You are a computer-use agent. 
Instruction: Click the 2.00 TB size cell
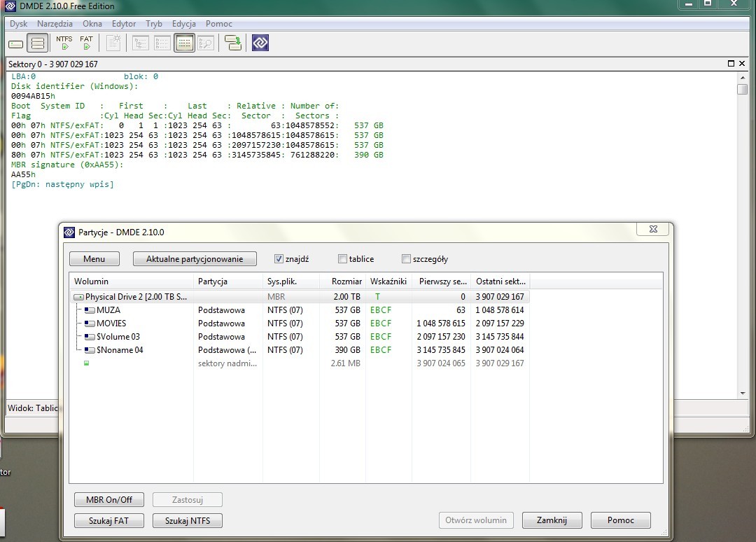[346, 296]
